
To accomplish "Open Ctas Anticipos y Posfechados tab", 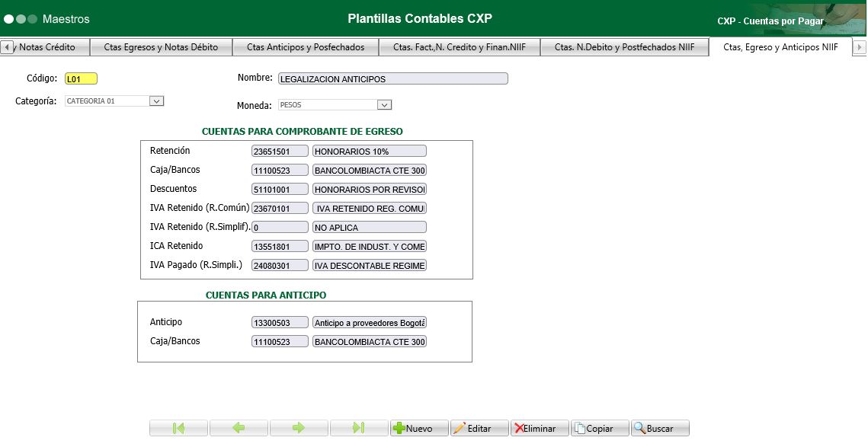I will coord(306,47).
